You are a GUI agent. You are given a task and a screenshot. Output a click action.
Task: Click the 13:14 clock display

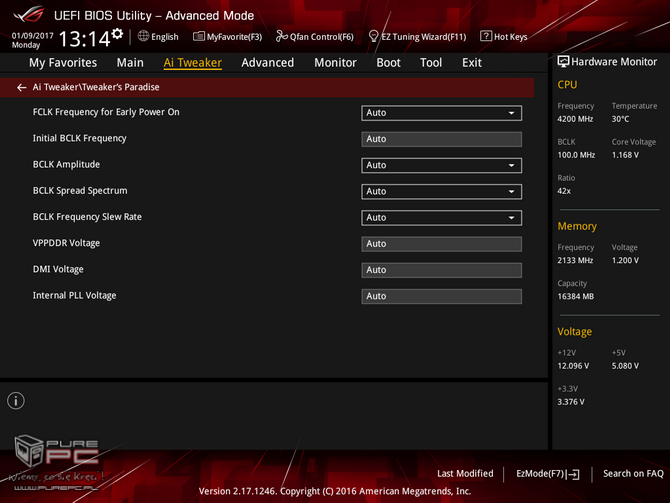85,39
